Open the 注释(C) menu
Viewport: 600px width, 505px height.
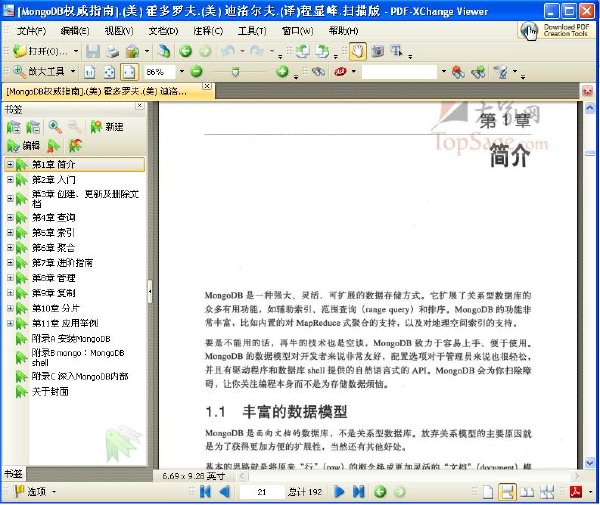[x=208, y=31]
